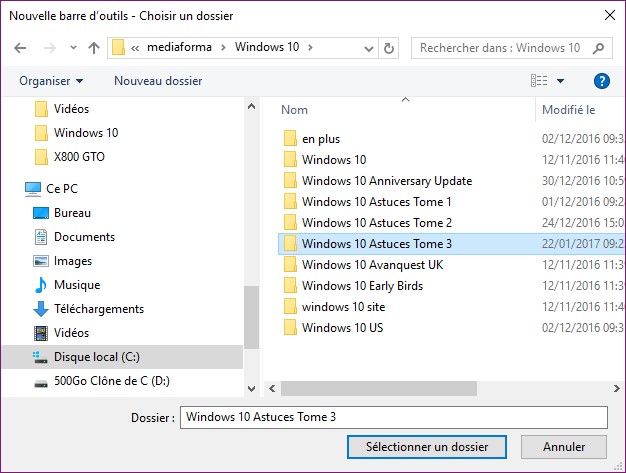Viewport: 626px width, 473px height.
Task: Click the Ce PC computer icon
Action: click(x=33, y=189)
